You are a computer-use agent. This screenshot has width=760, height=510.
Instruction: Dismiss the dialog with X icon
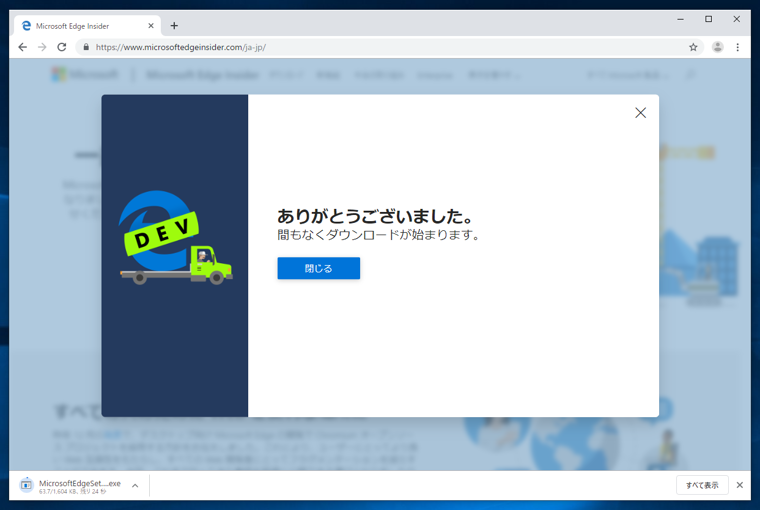click(640, 113)
